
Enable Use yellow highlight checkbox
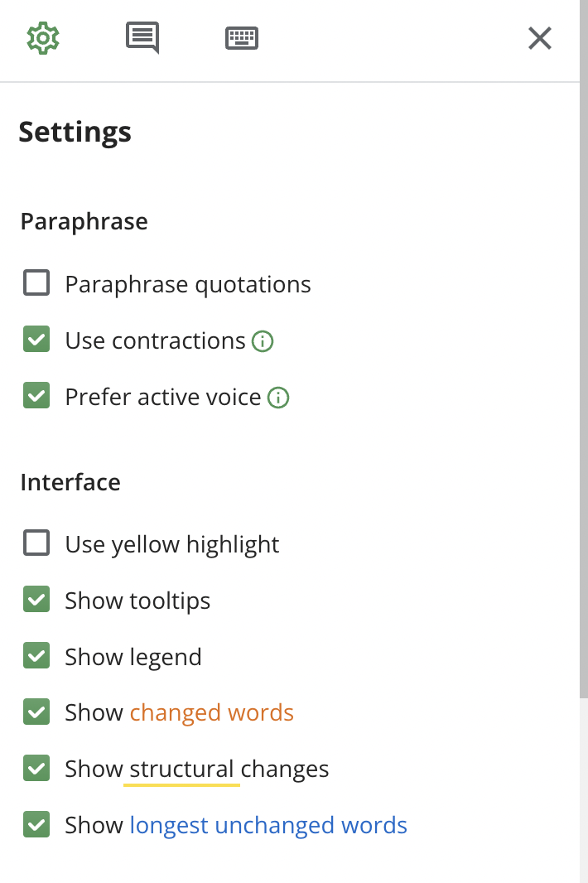pyautogui.click(x=36, y=543)
